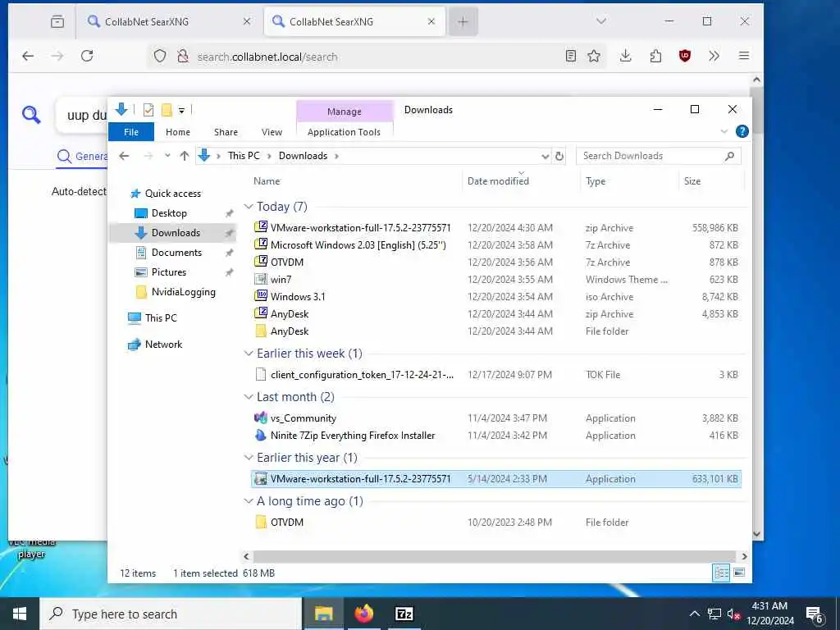Click This PC in the address breadcrumb
Screen dimensions: 840x630
(x=244, y=156)
